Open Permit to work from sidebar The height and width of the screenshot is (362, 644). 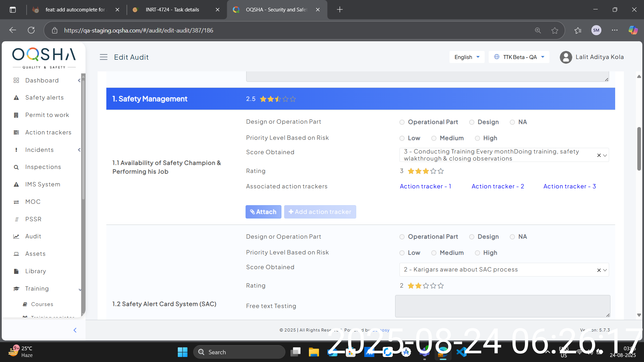point(47,115)
